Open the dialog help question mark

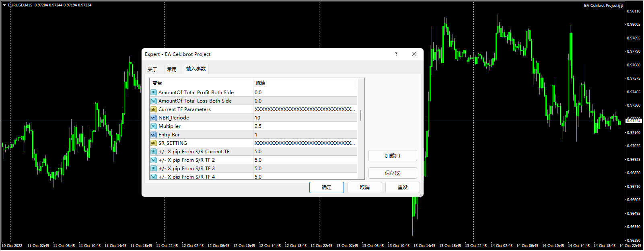396,54
